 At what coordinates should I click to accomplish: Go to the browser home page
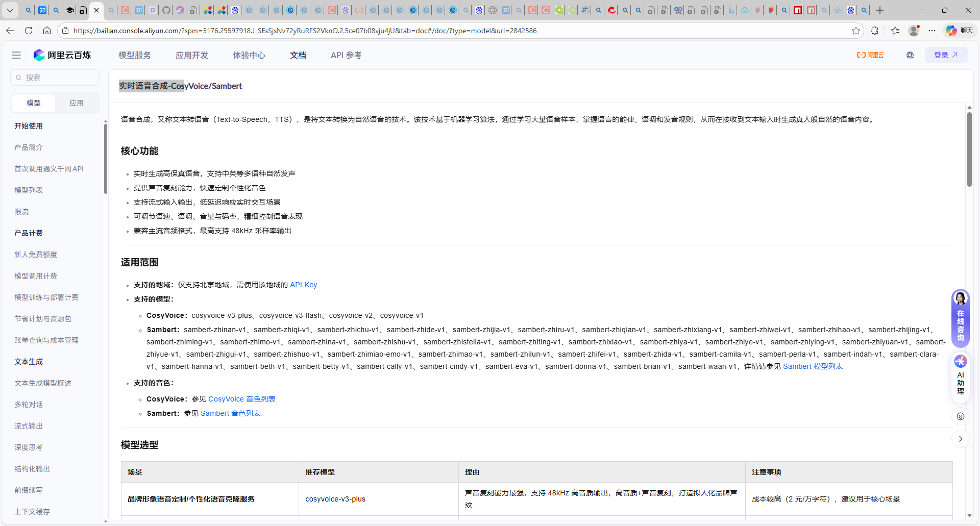point(47,31)
